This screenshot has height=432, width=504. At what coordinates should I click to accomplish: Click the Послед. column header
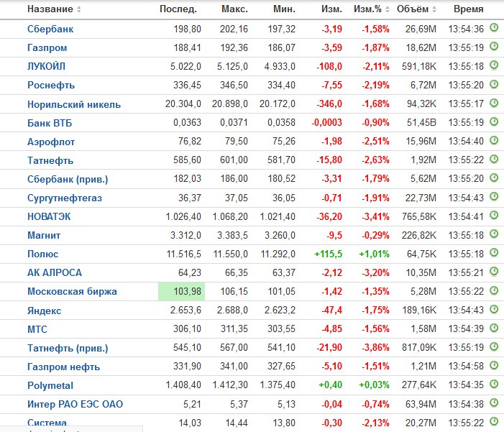coord(178,9)
